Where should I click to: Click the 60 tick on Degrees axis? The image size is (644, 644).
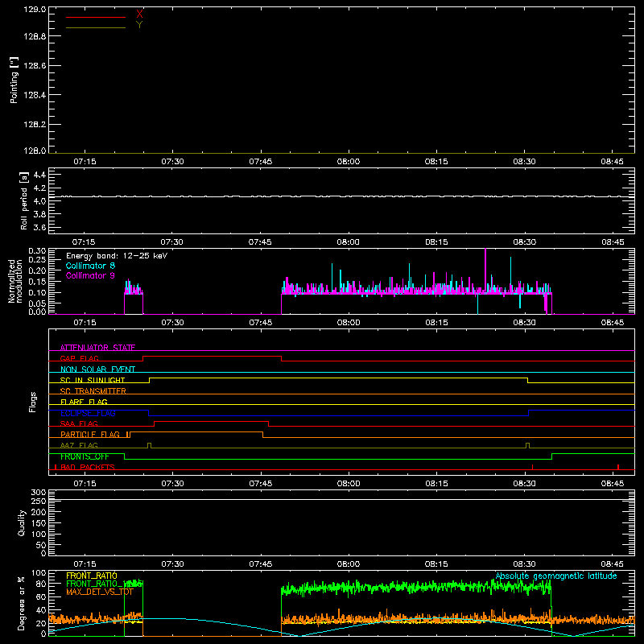(41, 597)
